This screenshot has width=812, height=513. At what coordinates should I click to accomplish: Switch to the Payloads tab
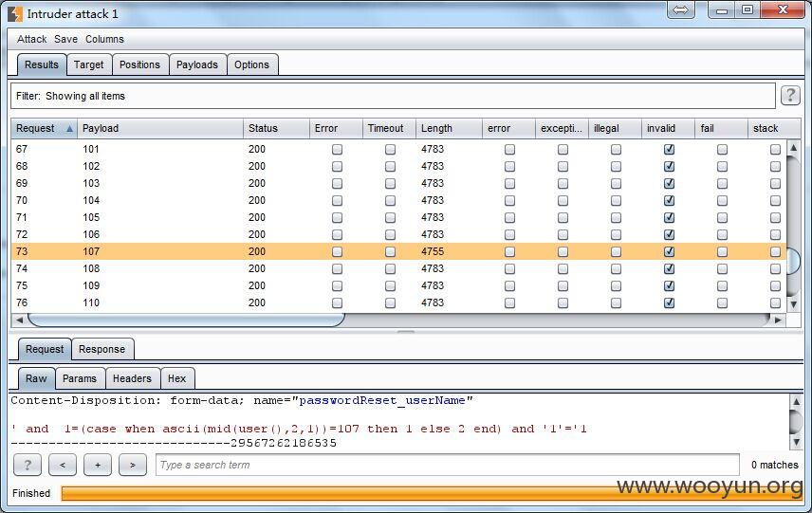pyautogui.click(x=197, y=64)
